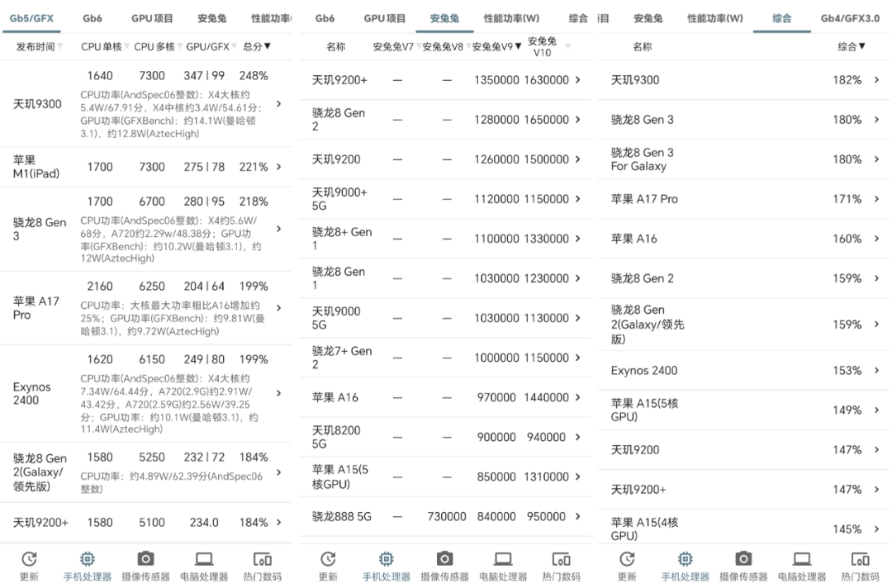Switch to Gb6 tab in middle panel
The width and height of the screenshot is (892, 588).
click(x=325, y=18)
